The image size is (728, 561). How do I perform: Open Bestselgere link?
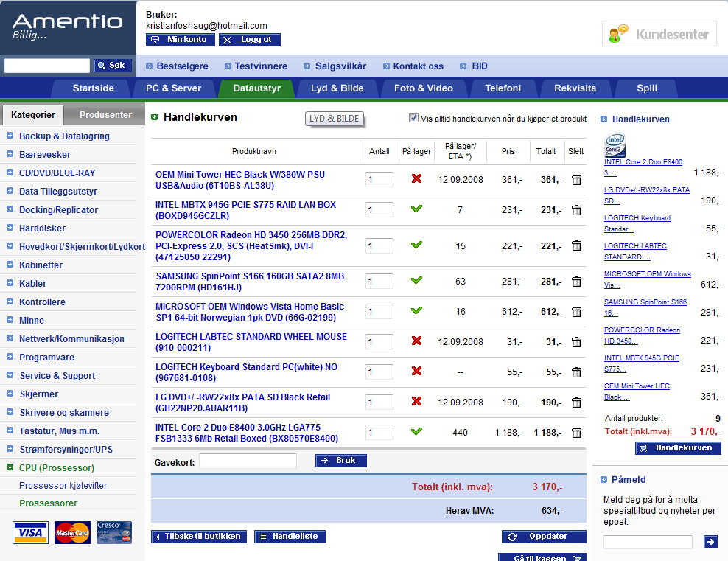pyautogui.click(x=182, y=66)
